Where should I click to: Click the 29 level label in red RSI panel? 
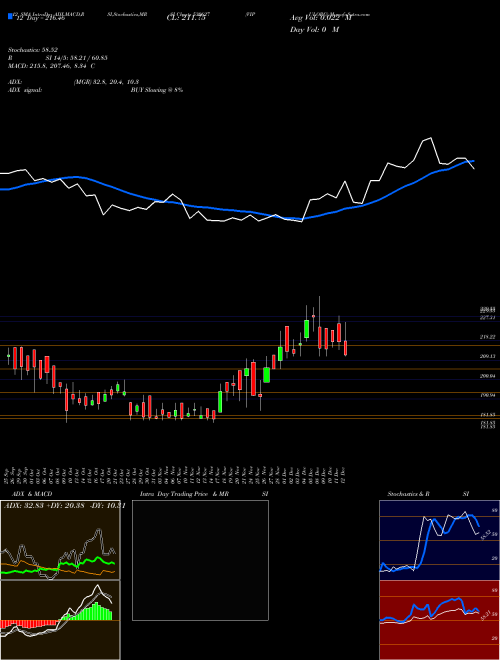tap(495, 639)
